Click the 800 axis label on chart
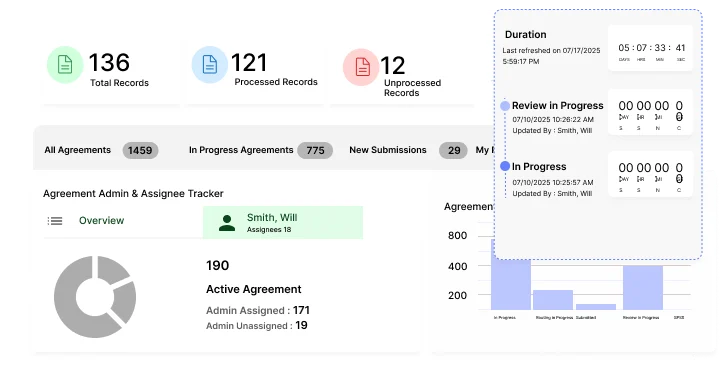 click(x=457, y=235)
